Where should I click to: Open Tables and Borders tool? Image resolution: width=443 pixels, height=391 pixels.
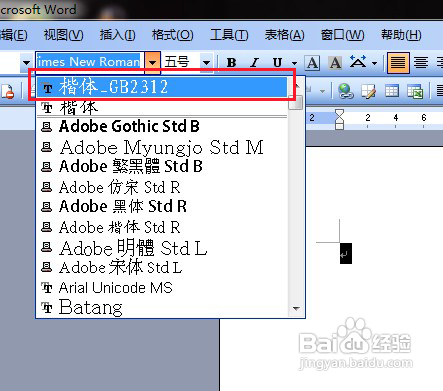click(x=369, y=91)
